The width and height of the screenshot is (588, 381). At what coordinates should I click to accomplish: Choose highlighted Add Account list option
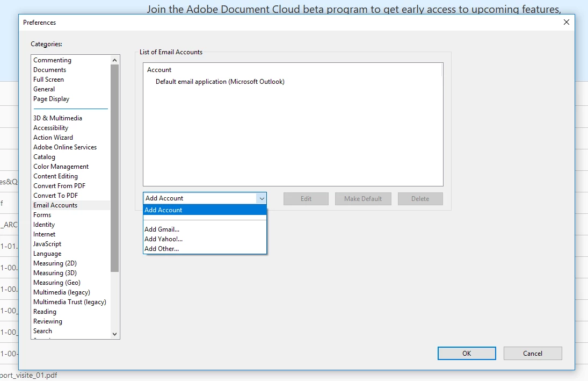tap(205, 210)
